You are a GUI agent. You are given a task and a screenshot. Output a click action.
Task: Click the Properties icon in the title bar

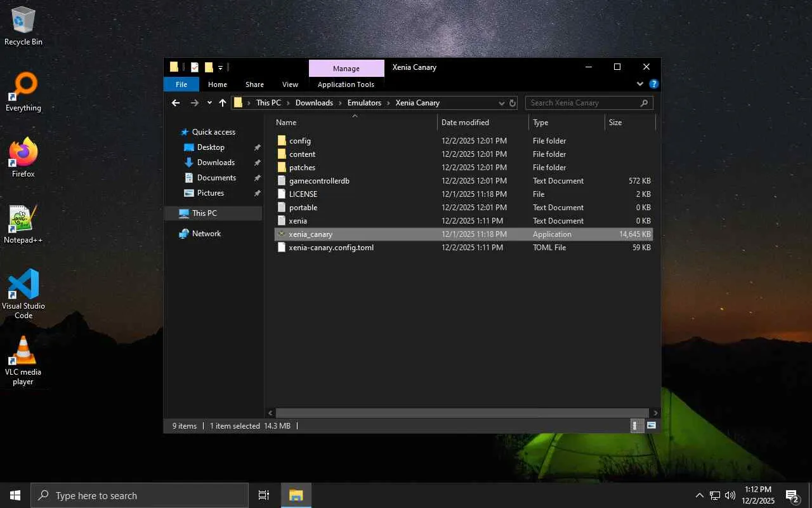[195, 67]
